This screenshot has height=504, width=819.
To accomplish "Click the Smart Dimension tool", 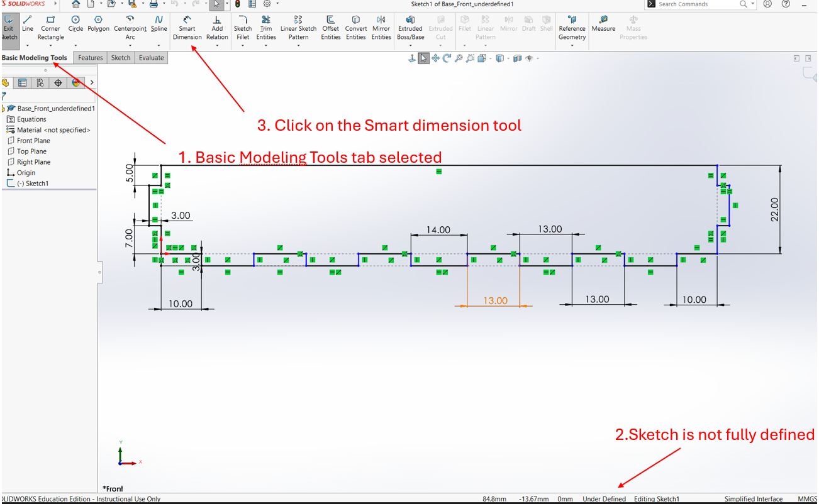I will (x=187, y=28).
